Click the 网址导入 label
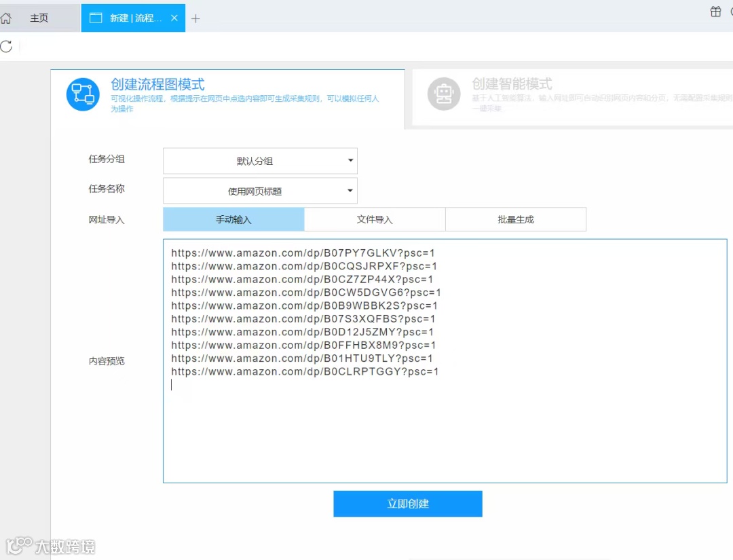This screenshot has width=733, height=560. tap(107, 220)
